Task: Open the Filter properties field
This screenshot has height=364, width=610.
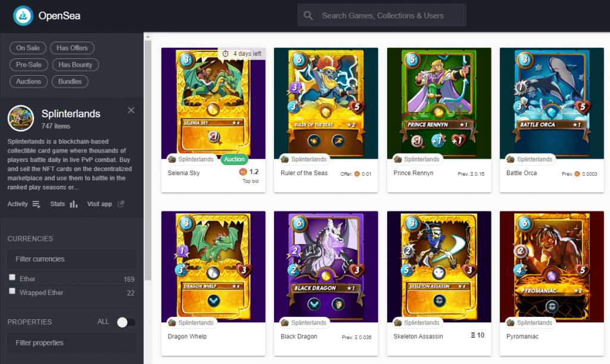Action: tap(71, 343)
